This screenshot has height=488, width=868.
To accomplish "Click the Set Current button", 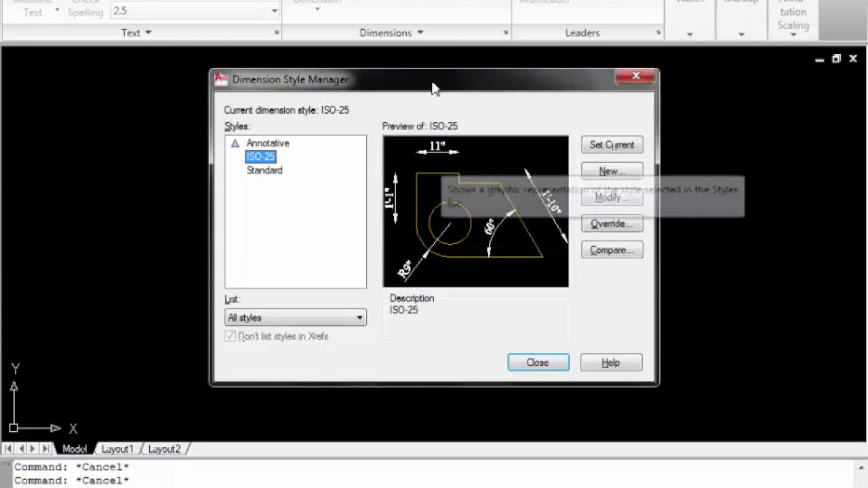I will pyautogui.click(x=612, y=144).
